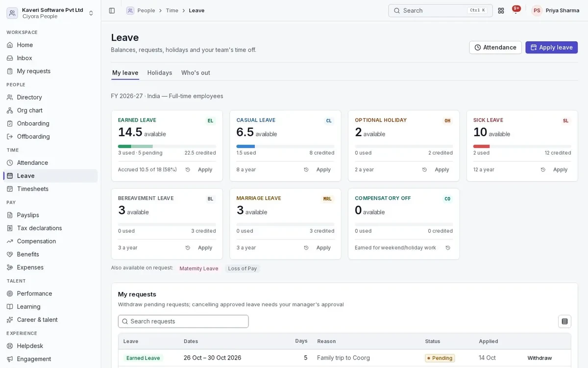
Task: Click the Attendance header button
Action: point(495,48)
